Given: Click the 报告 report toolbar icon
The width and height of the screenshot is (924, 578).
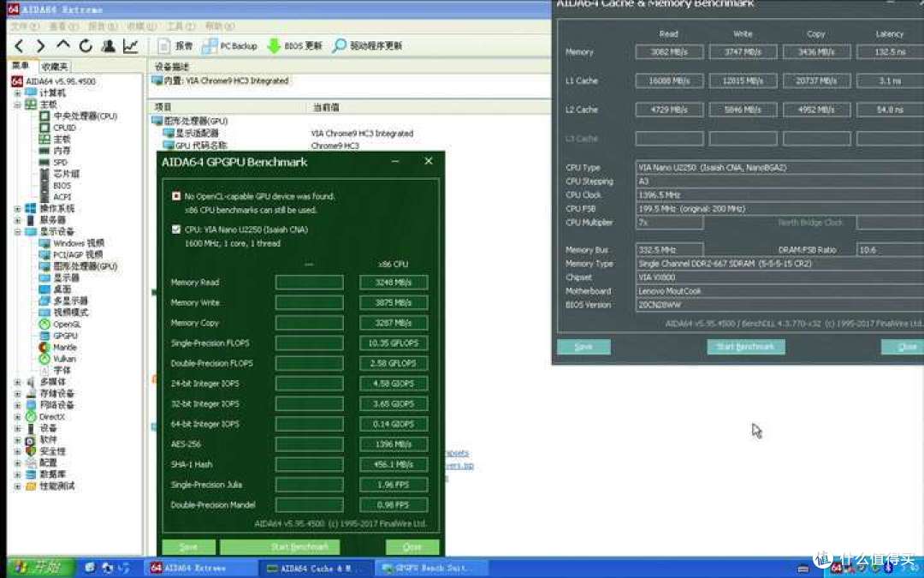Looking at the screenshot, I should coord(175,46).
